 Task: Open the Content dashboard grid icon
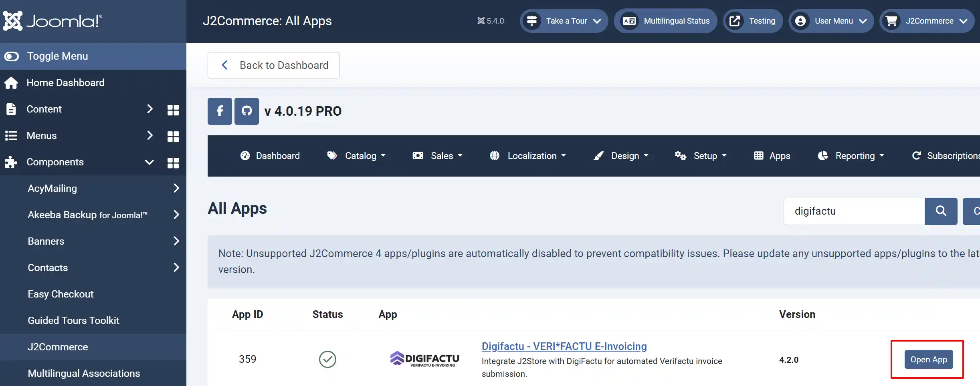coord(173,110)
